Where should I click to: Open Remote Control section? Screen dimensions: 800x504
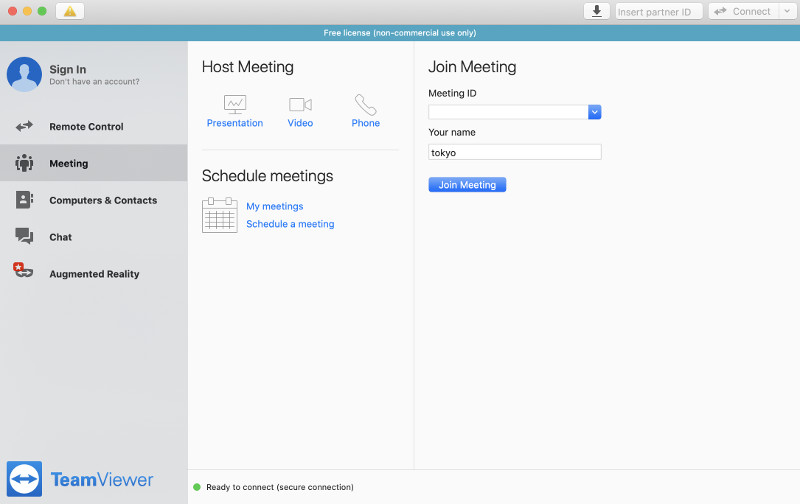(86, 127)
